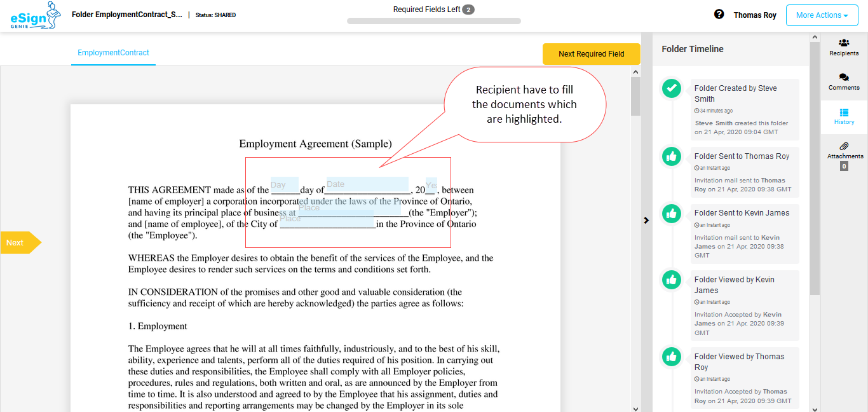Open the More Actions dropdown
The image size is (868, 412).
[822, 15]
